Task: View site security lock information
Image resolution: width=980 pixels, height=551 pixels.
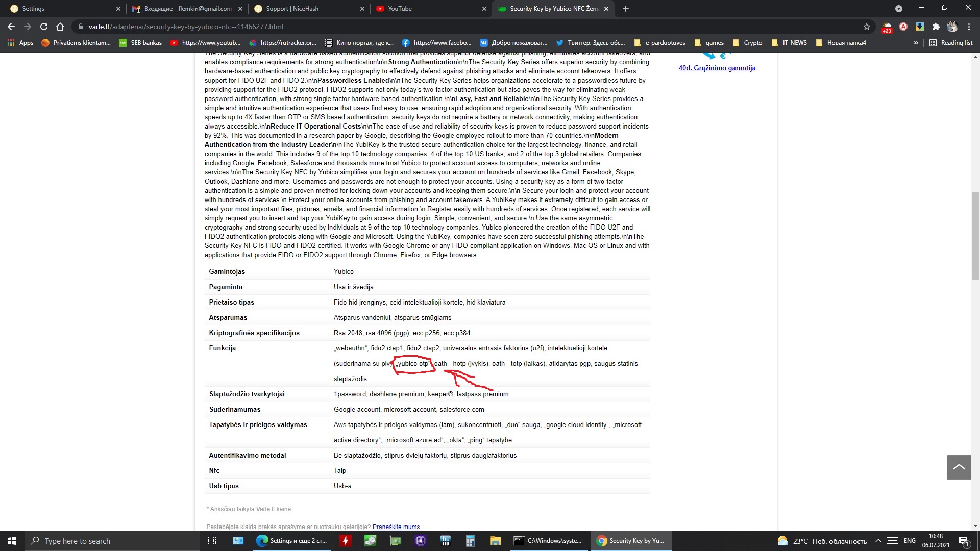Action: pyautogui.click(x=80, y=27)
